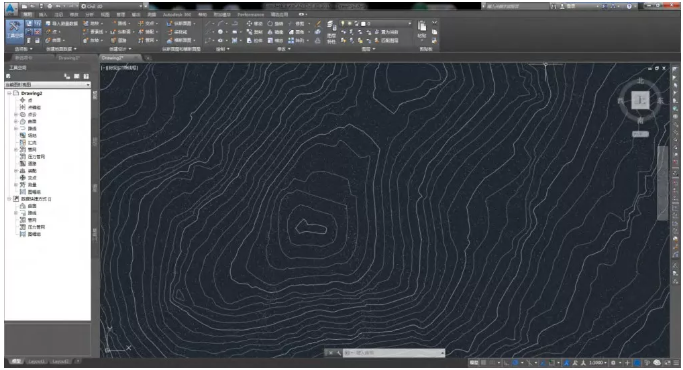Open the Layer Properties (图层特性) manager
The image size is (683, 370).
click(331, 32)
